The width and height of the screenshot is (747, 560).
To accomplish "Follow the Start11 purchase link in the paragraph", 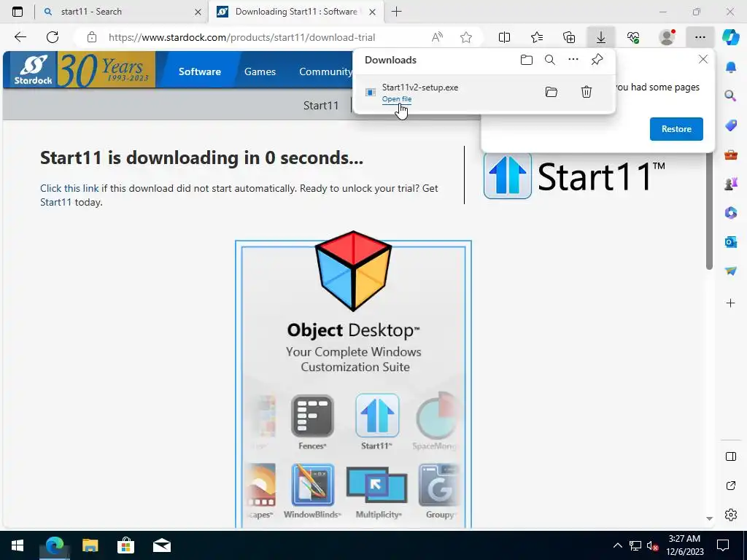I will tap(55, 202).
